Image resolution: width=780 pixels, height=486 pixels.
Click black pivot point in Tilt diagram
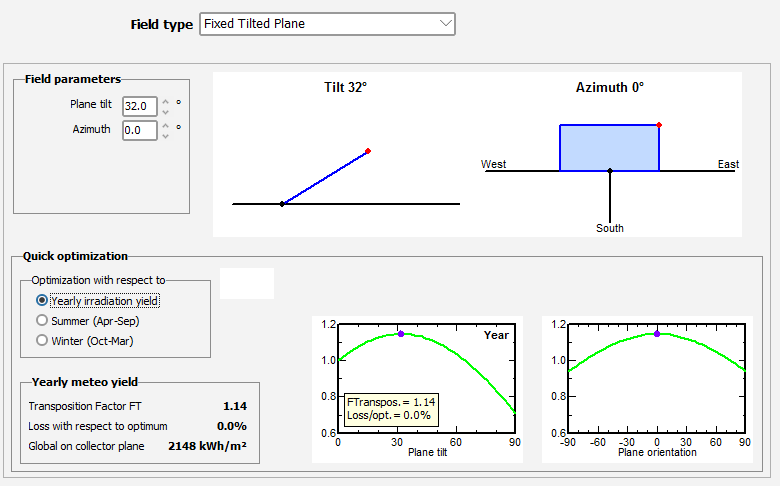282,204
